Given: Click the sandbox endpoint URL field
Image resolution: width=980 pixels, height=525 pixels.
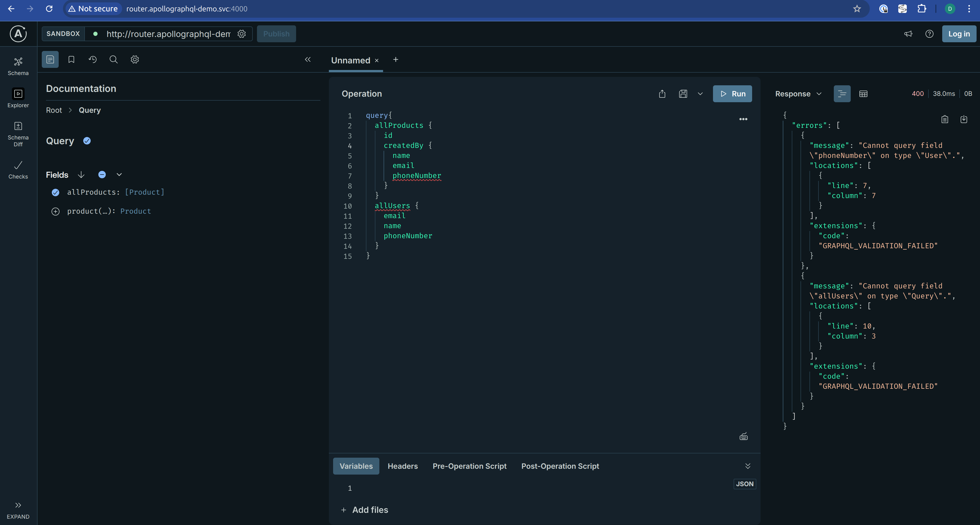Looking at the screenshot, I should pos(168,34).
